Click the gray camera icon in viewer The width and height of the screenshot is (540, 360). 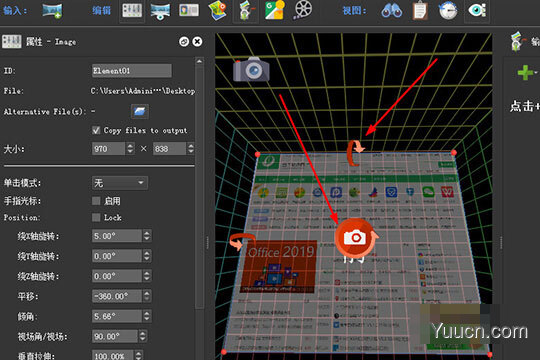[x=251, y=69]
